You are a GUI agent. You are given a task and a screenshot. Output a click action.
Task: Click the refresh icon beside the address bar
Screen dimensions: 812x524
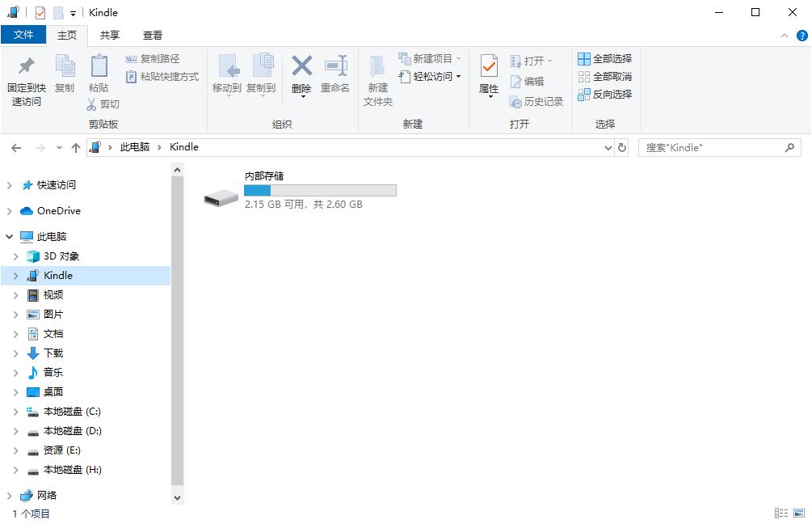click(x=621, y=147)
